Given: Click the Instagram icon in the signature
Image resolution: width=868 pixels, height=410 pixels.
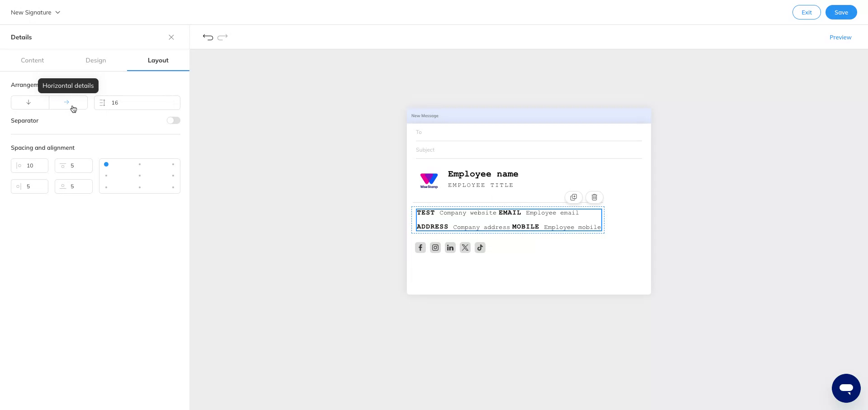Looking at the screenshot, I should click(435, 248).
